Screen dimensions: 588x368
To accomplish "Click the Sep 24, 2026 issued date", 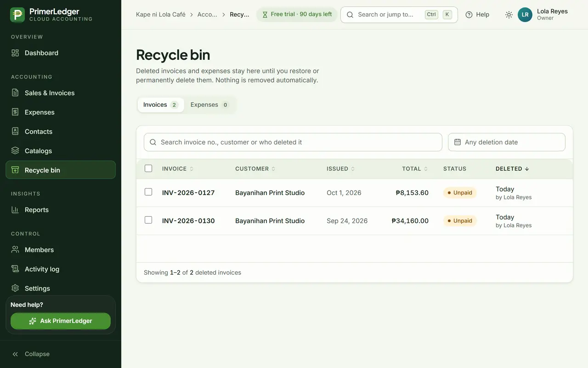I will click(347, 221).
